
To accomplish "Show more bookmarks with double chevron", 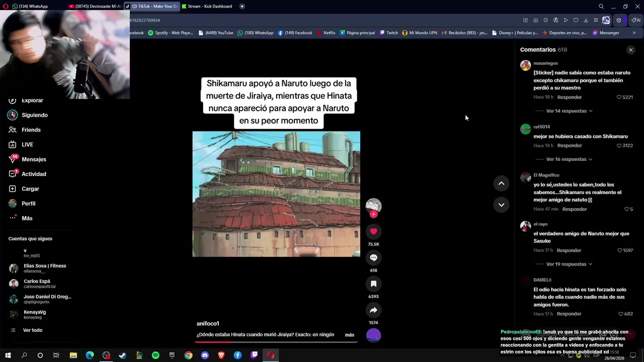I will coord(634,33).
